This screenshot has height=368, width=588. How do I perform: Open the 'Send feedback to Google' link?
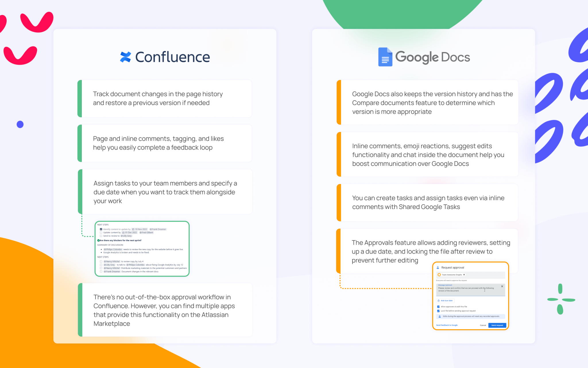pyautogui.click(x=447, y=325)
